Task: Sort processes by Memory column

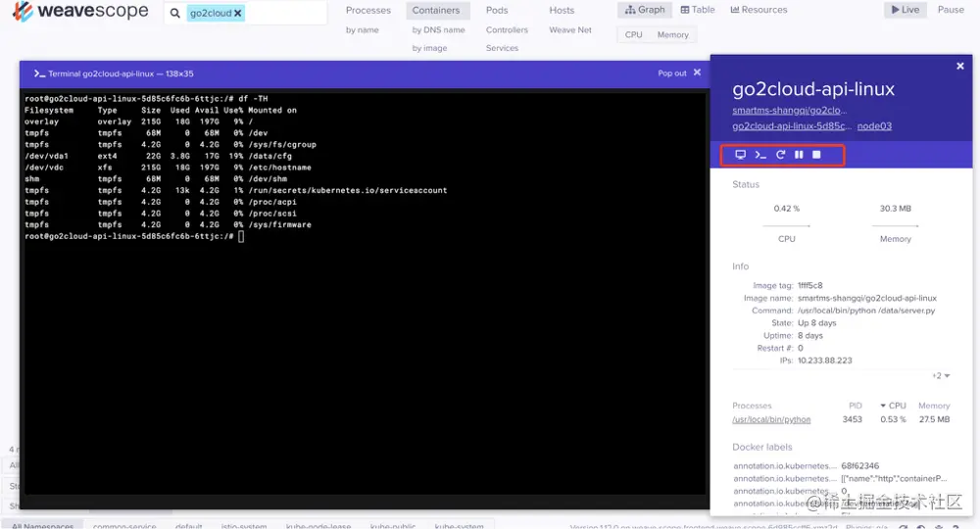Action: [934, 406]
